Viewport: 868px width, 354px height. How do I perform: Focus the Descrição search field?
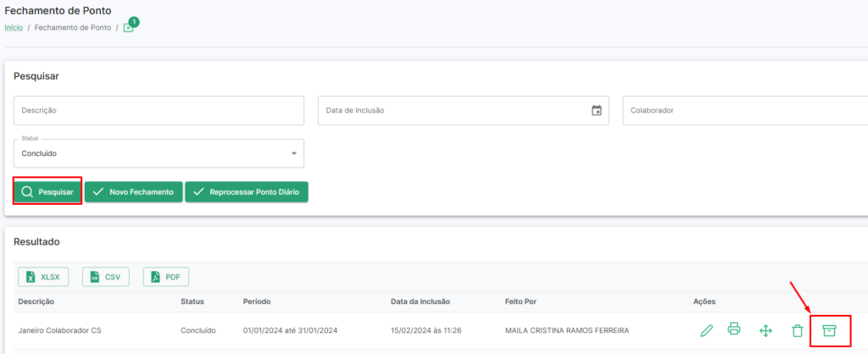(159, 111)
